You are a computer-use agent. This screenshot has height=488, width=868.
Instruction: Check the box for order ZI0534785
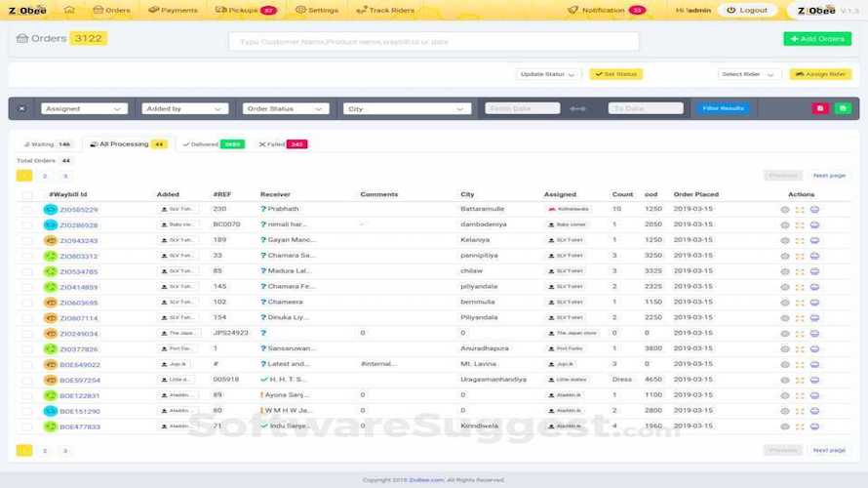(26, 272)
